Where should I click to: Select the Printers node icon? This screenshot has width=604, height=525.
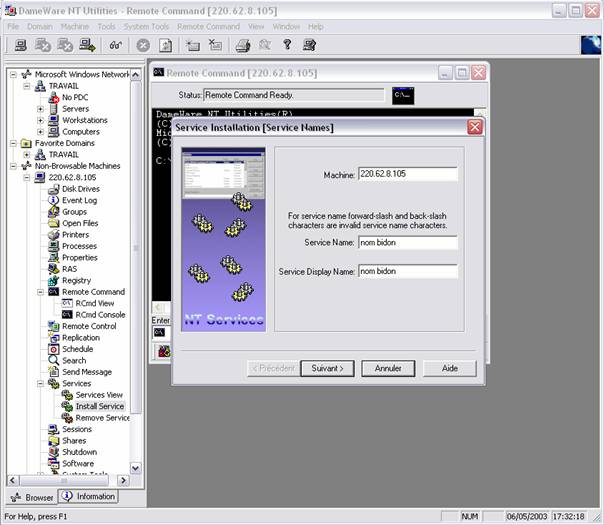click(x=54, y=235)
